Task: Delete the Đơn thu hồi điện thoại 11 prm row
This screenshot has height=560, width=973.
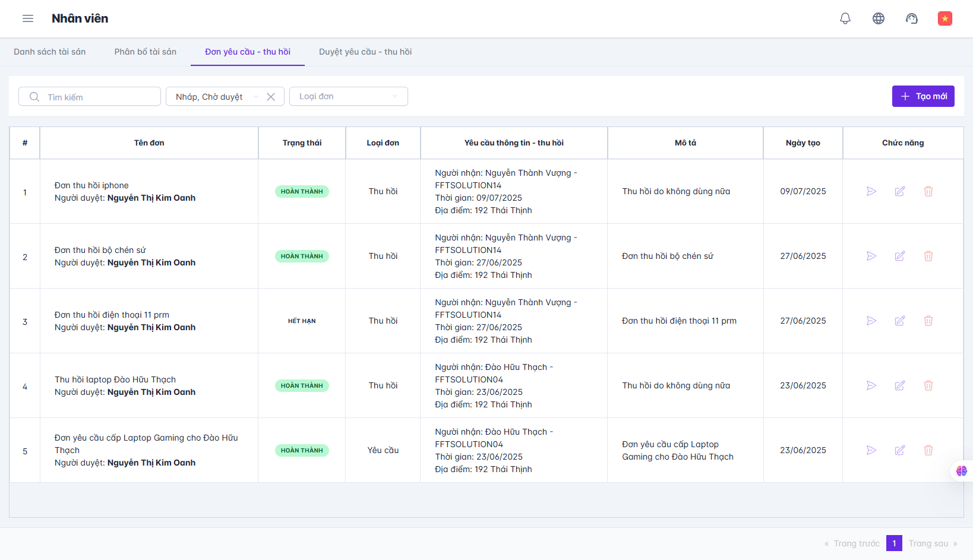Action: (928, 321)
